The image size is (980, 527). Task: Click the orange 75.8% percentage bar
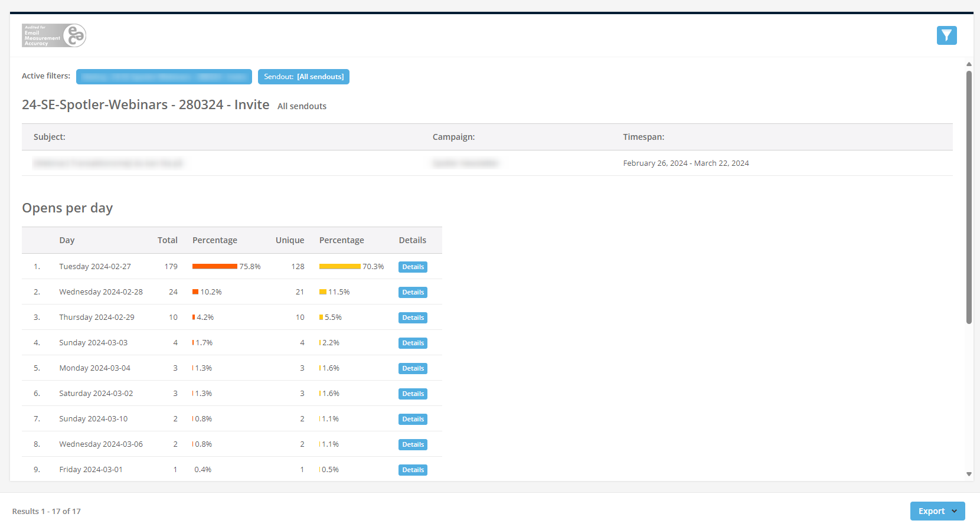pos(214,267)
